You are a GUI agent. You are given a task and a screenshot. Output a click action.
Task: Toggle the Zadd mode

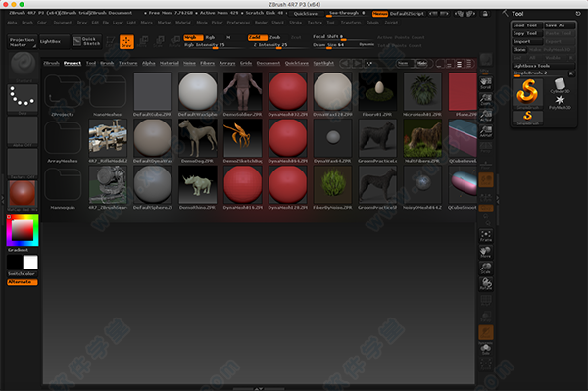[x=257, y=37]
